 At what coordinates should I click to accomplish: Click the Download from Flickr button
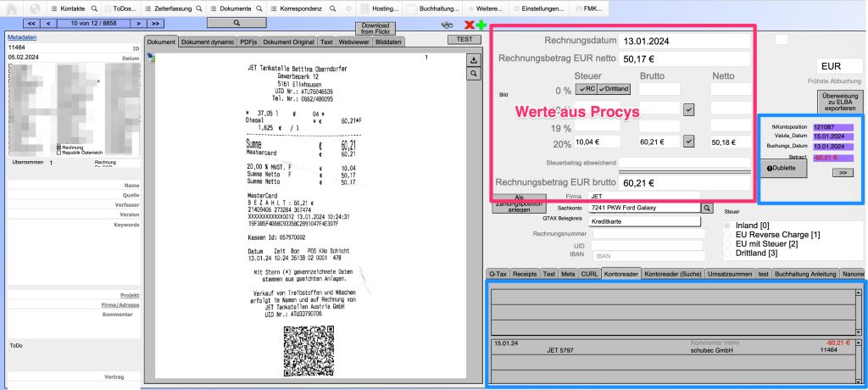376,29
